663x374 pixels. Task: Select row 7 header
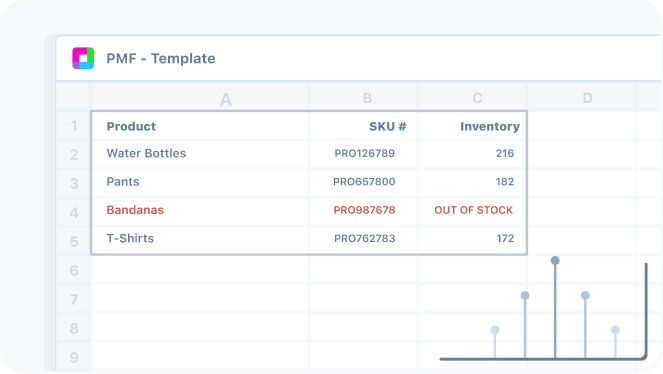[74, 300]
